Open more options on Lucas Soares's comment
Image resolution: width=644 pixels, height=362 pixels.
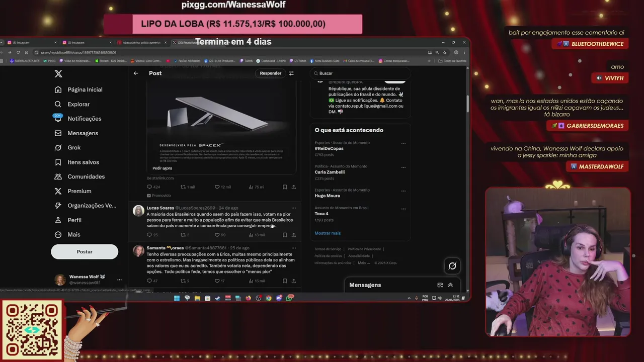[x=294, y=208]
